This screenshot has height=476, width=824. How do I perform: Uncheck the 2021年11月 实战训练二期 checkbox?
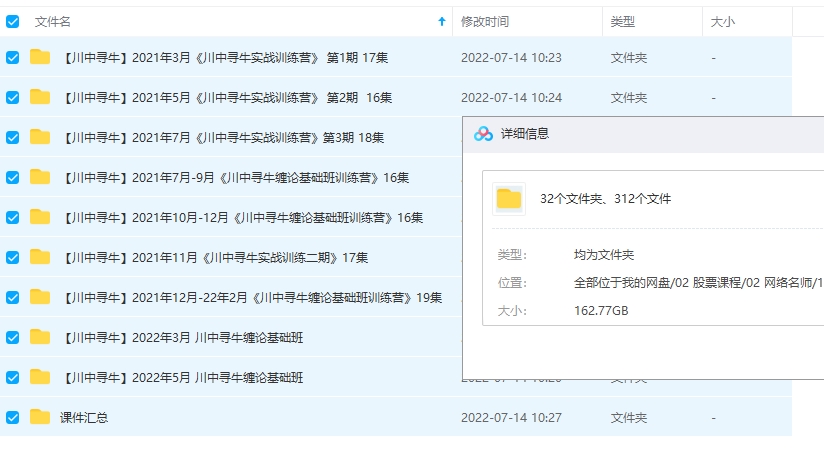(x=13, y=257)
